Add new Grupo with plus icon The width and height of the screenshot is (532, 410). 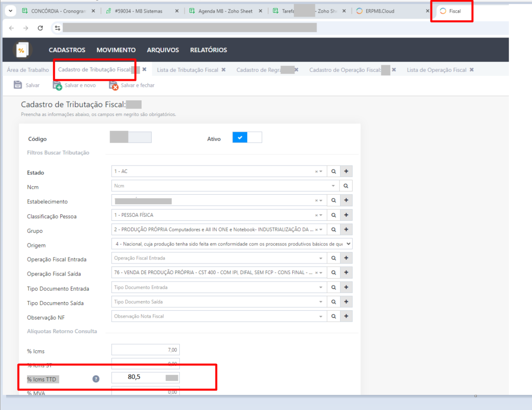tap(346, 229)
